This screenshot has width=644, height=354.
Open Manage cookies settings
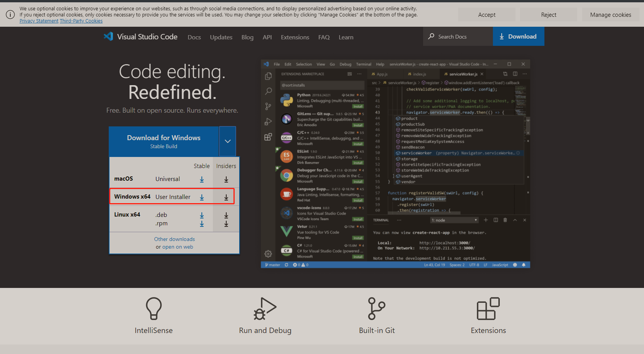610,15
